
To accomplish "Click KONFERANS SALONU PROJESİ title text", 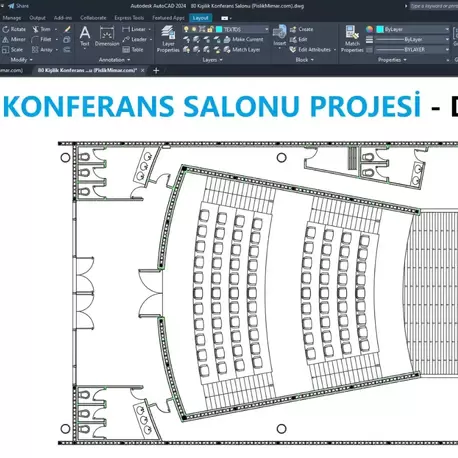I will point(212,106).
